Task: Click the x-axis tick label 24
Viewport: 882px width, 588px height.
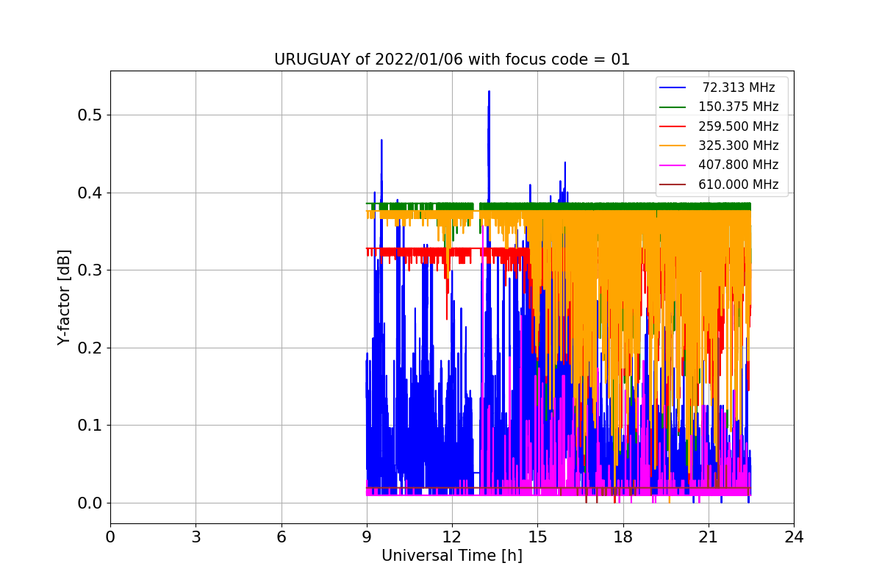Action: pyautogui.click(x=794, y=537)
